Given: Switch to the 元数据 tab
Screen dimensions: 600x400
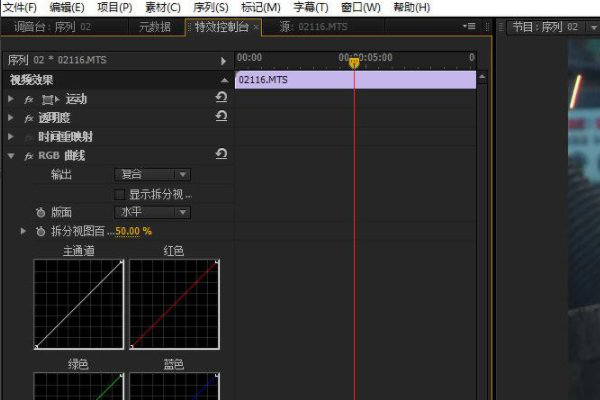Looking at the screenshot, I should pos(155,27).
